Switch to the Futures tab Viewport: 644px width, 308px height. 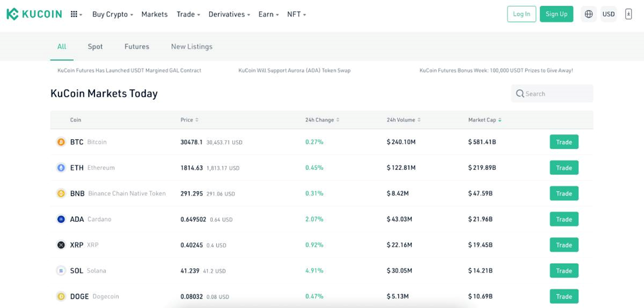136,47
